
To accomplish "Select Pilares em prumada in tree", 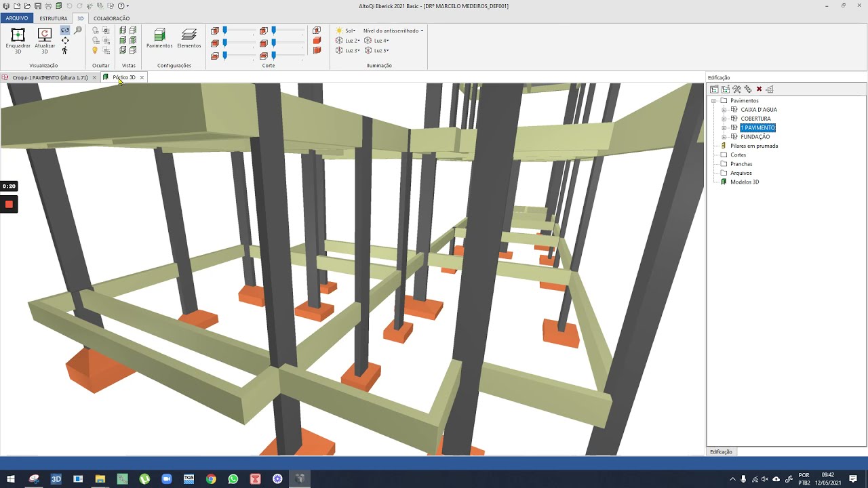I will point(753,146).
